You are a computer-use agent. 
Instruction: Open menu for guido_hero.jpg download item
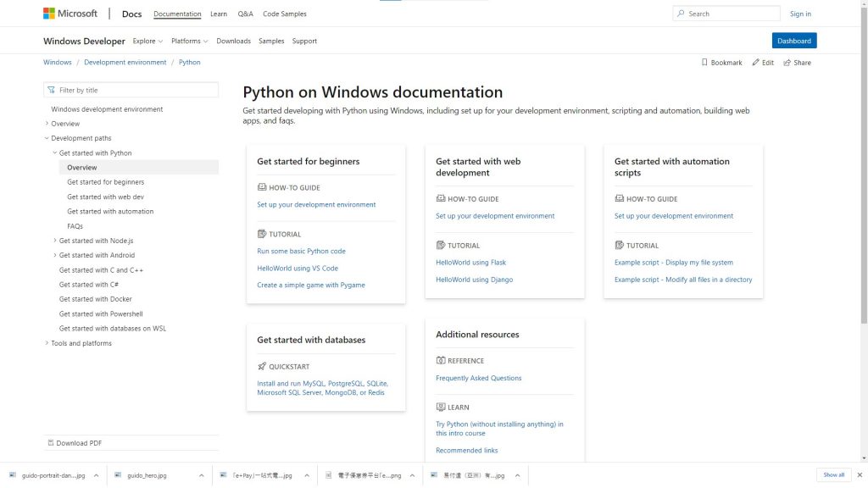click(x=201, y=475)
